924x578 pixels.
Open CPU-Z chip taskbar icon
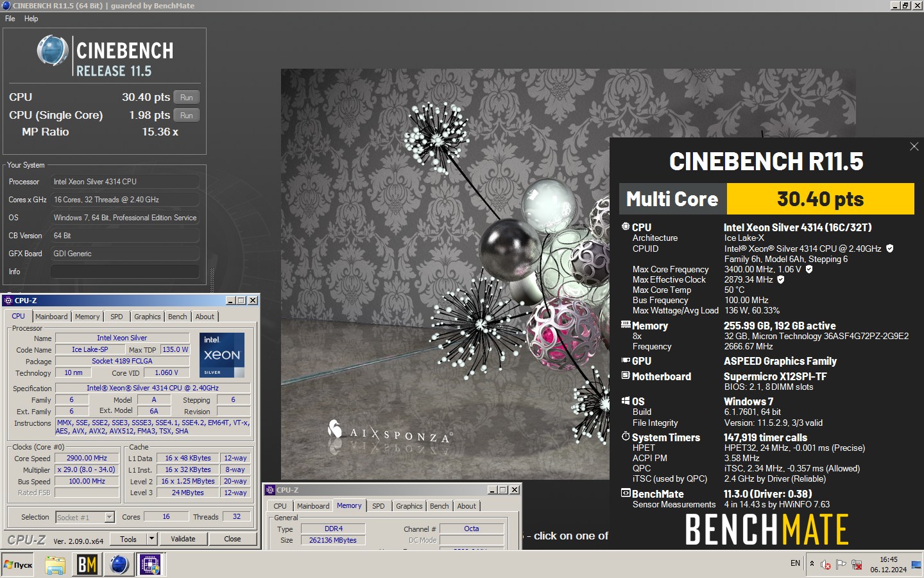(151, 565)
